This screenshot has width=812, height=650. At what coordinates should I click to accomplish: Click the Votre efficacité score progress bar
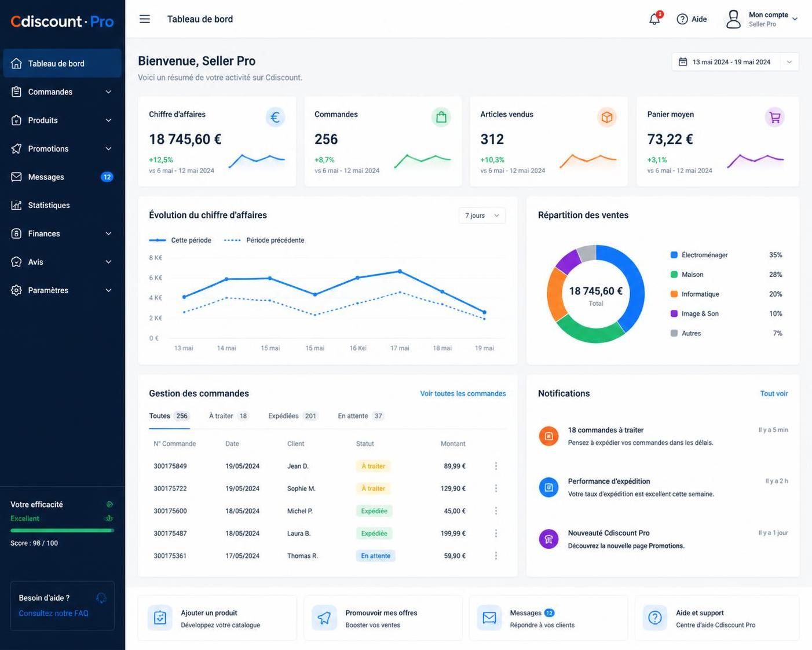click(x=62, y=530)
